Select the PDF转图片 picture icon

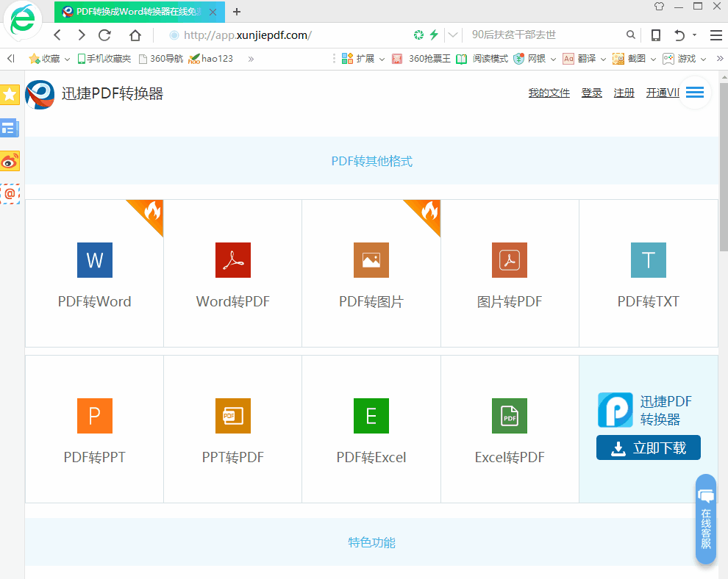371,260
